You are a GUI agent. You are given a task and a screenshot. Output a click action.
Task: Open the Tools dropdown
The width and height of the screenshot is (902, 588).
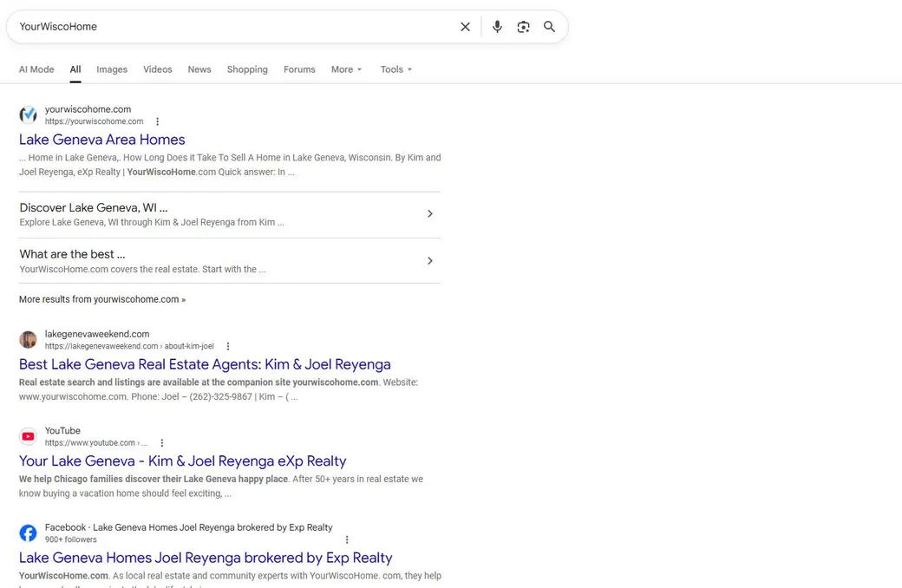[x=396, y=69]
